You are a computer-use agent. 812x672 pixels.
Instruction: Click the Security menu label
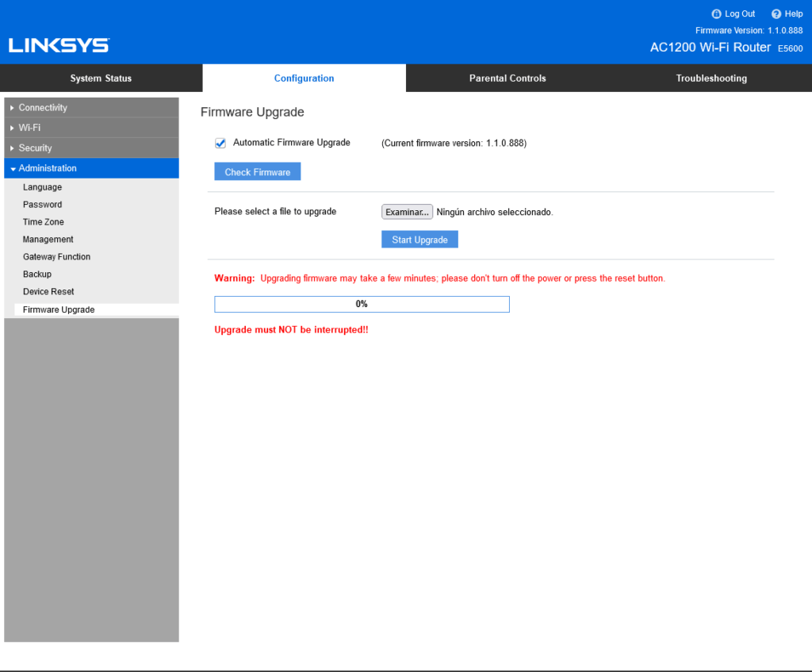tap(35, 148)
